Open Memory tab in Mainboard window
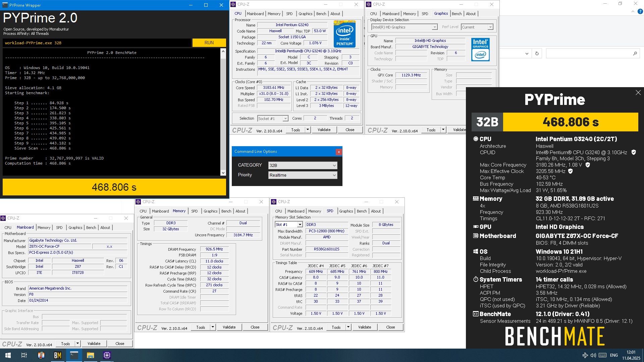Image resolution: width=644 pixels, height=362 pixels. pos(44,228)
